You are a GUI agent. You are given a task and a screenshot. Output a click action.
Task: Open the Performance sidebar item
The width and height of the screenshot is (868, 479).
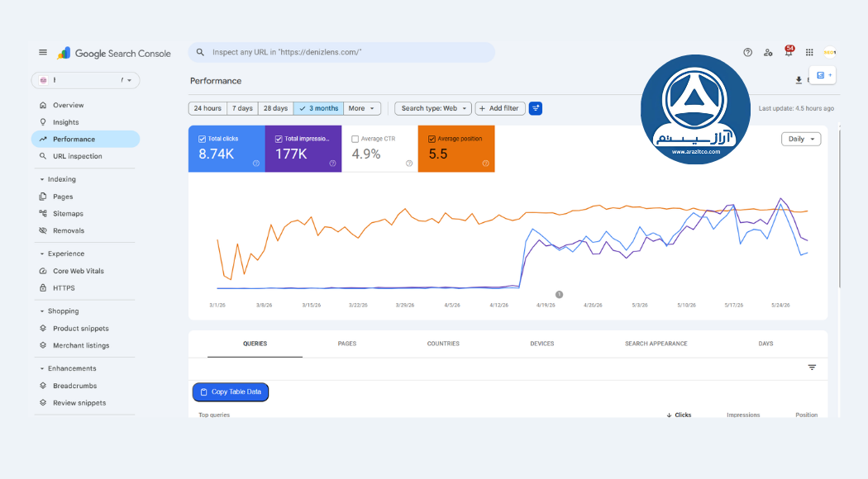point(85,140)
